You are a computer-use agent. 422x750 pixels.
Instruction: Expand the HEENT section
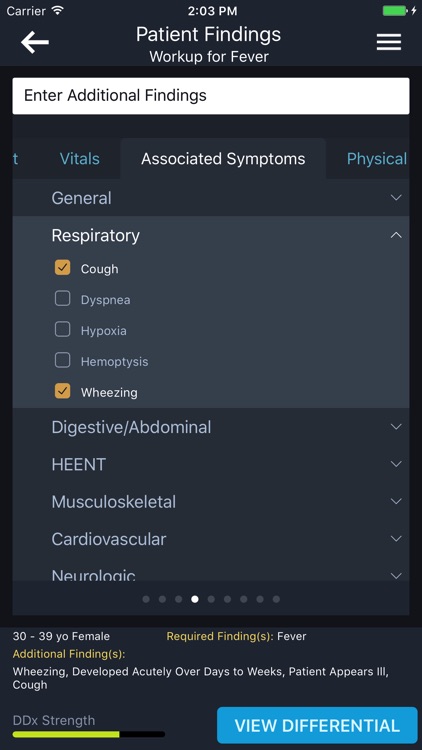(x=211, y=464)
